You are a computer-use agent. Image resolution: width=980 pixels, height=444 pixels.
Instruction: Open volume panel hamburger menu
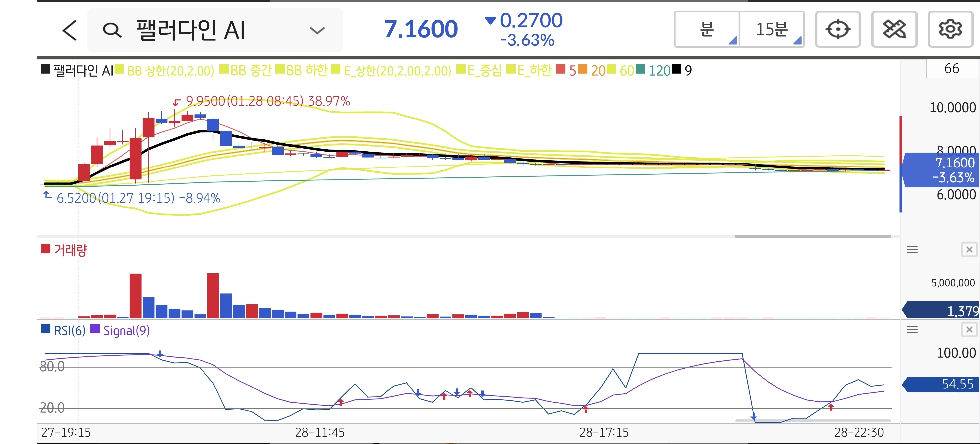(912, 249)
